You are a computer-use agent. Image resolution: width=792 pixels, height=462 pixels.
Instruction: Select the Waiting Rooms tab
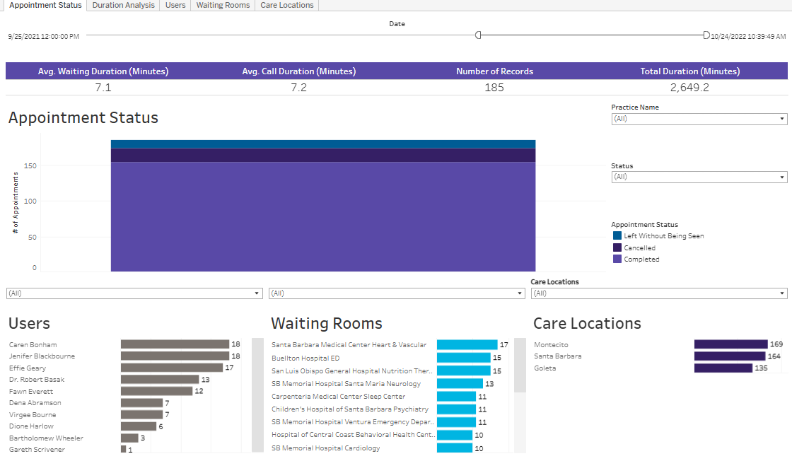222,6
